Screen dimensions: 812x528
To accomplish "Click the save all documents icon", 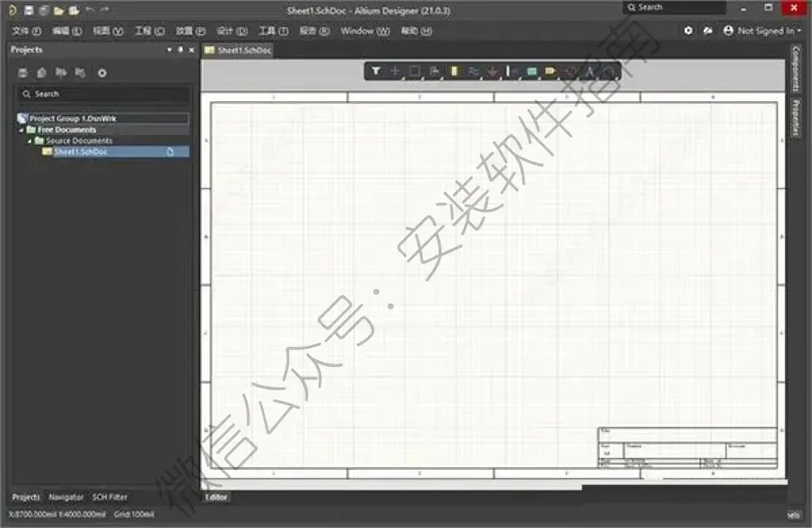I will coord(44,10).
